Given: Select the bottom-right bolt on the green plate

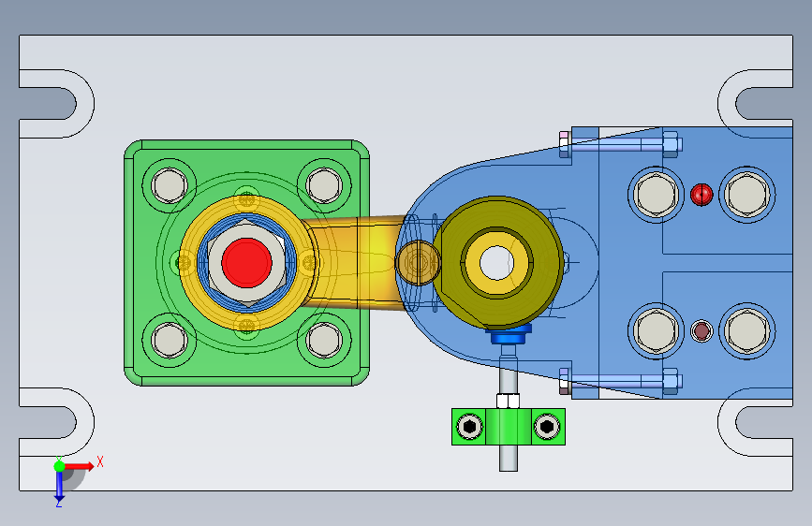Looking at the screenshot, I should point(324,340).
